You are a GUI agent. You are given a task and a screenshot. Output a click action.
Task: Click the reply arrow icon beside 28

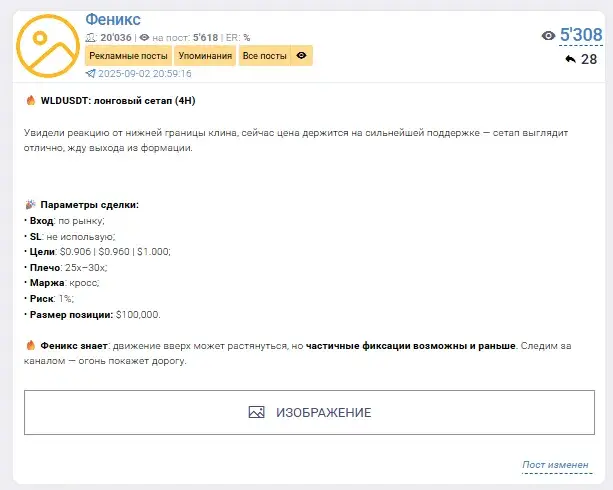point(570,59)
